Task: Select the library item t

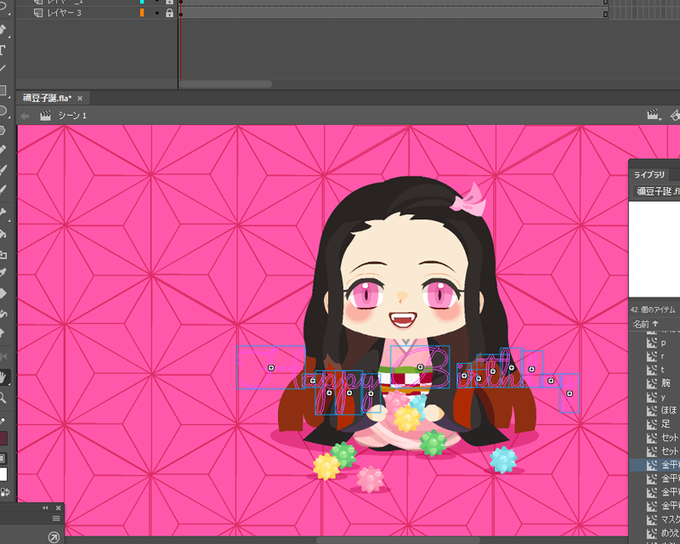Action: click(x=663, y=370)
